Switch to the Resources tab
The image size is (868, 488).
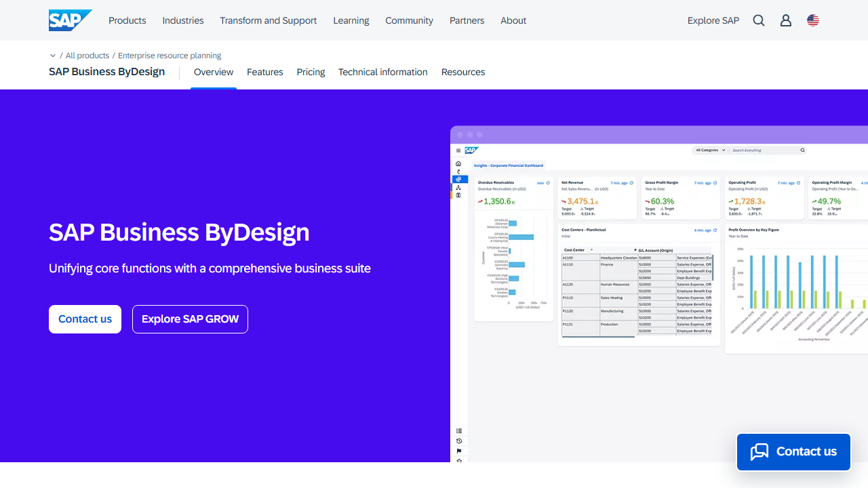pyautogui.click(x=463, y=72)
